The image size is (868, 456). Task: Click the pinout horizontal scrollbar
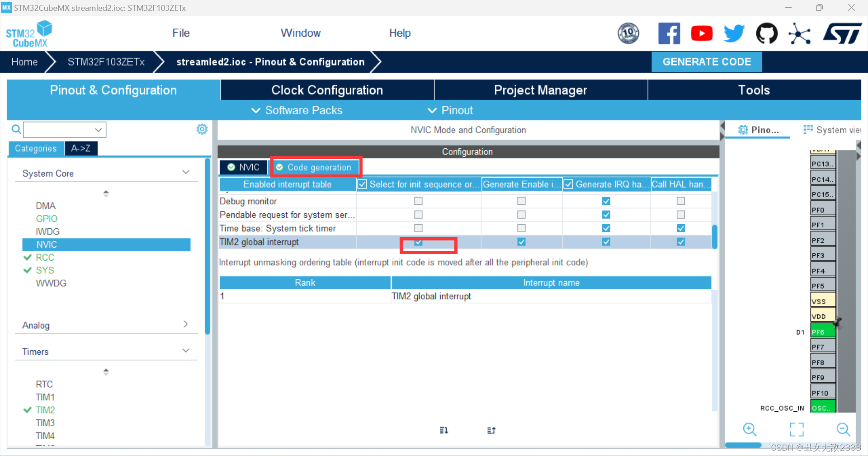click(x=743, y=446)
